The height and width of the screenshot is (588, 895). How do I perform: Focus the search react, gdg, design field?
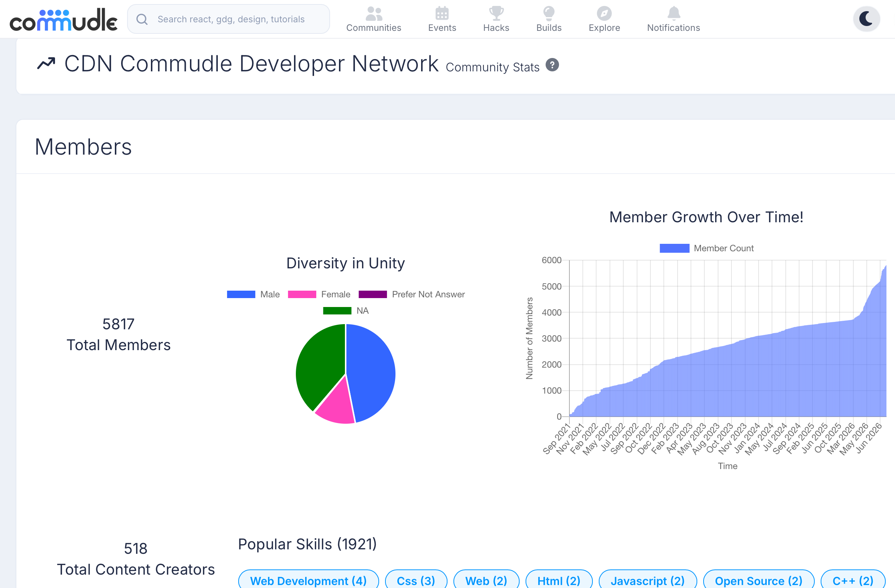click(x=229, y=19)
